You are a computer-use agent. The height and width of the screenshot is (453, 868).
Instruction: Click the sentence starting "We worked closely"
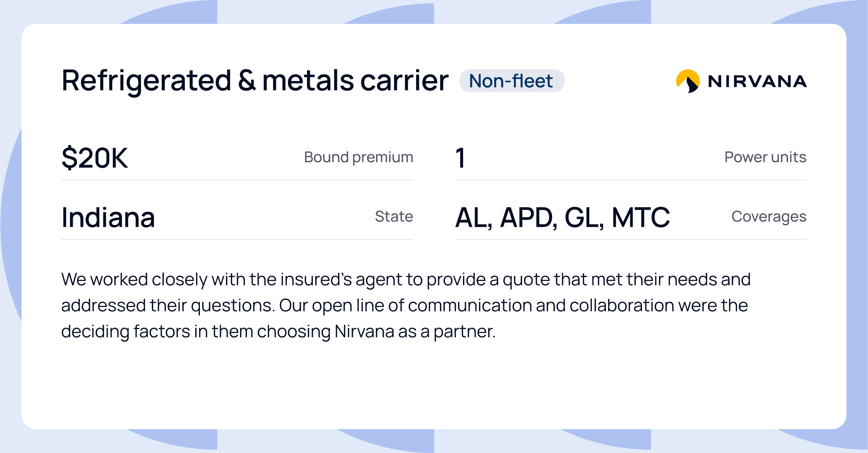pyautogui.click(x=253, y=279)
